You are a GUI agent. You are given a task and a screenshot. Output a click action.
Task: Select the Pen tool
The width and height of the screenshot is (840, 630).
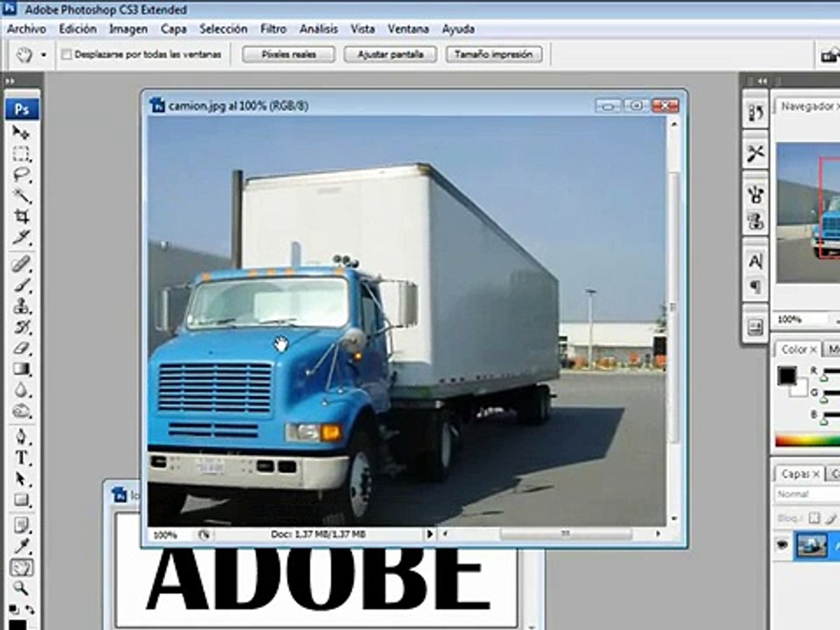pos(21,437)
